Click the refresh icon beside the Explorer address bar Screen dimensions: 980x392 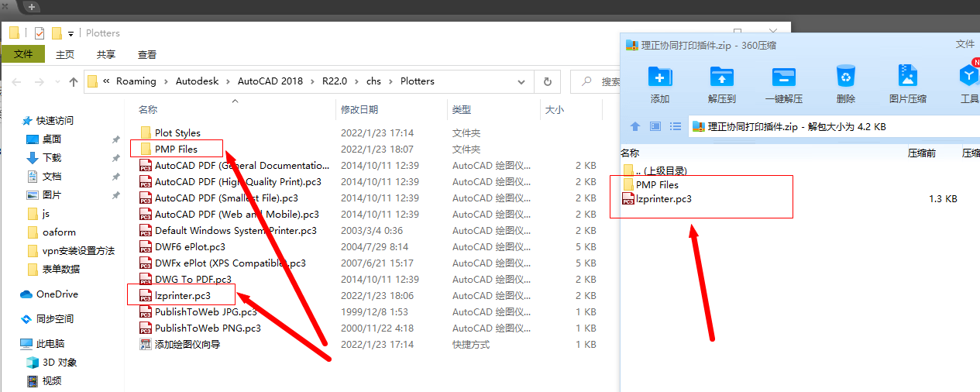point(548,81)
